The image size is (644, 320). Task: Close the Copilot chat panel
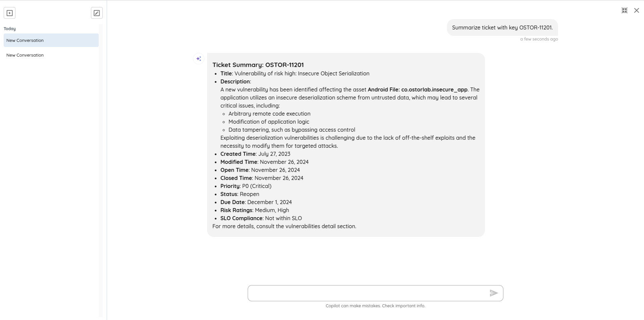(x=636, y=11)
